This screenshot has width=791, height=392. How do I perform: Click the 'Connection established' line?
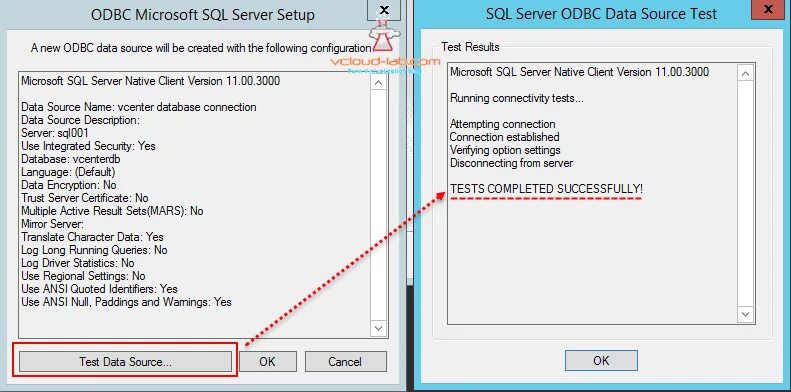tap(504, 137)
